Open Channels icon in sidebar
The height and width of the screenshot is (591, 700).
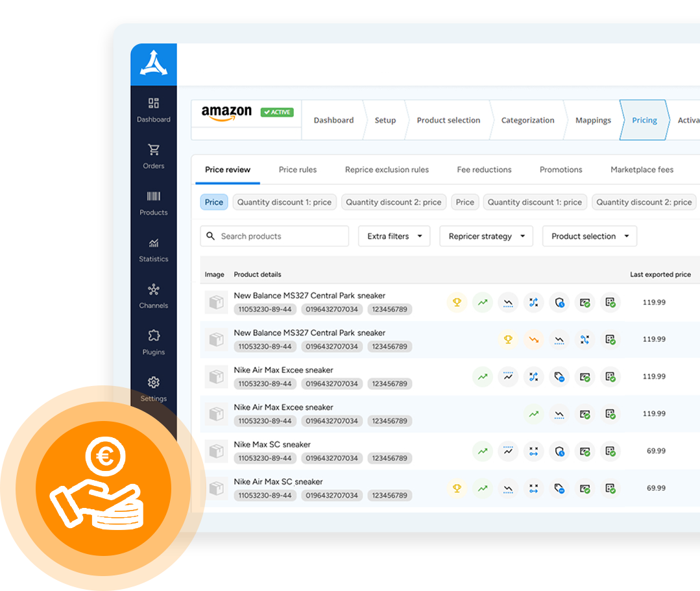pyautogui.click(x=154, y=295)
